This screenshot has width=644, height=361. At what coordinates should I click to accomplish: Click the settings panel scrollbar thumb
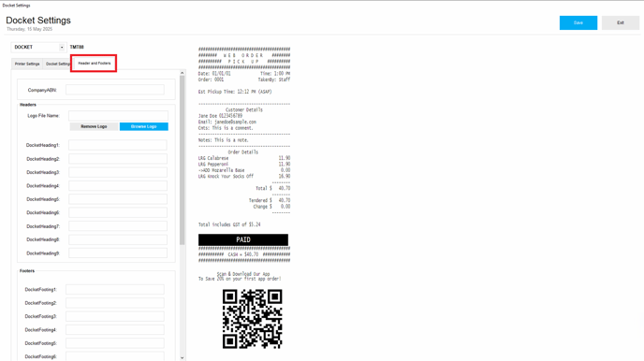click(183, 161)
